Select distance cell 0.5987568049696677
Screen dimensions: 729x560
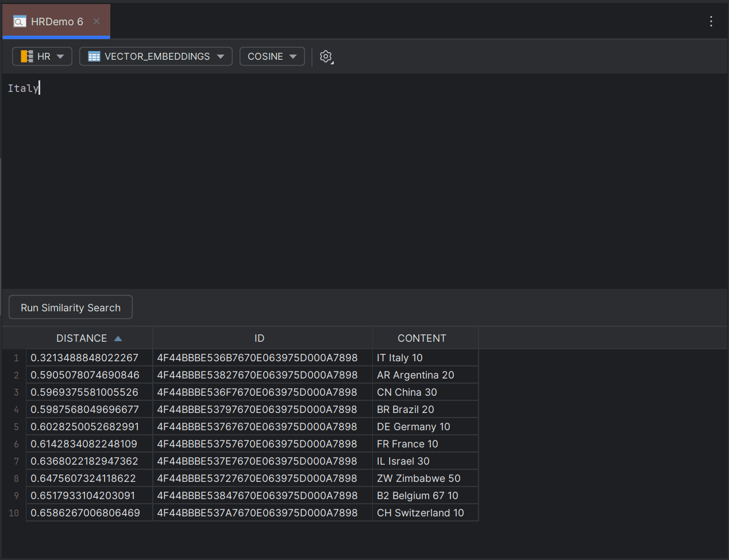90,410
